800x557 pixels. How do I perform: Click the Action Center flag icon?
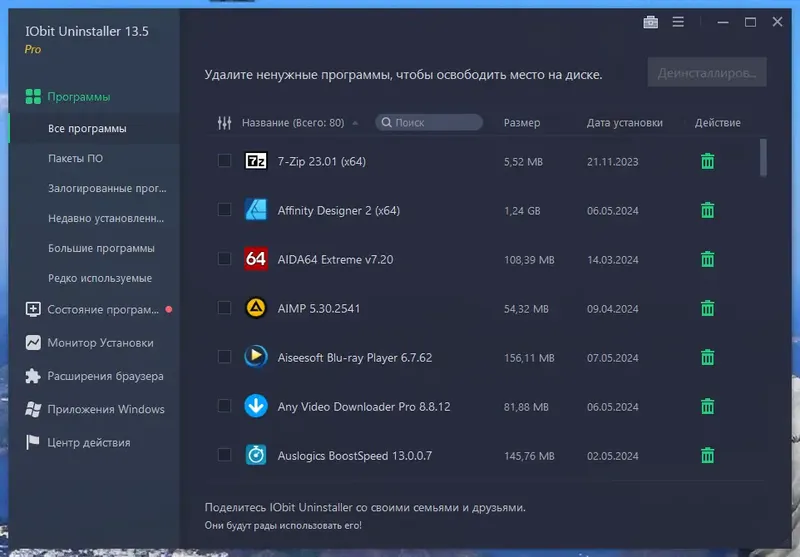pyautogui.click(x=33, y=442)
